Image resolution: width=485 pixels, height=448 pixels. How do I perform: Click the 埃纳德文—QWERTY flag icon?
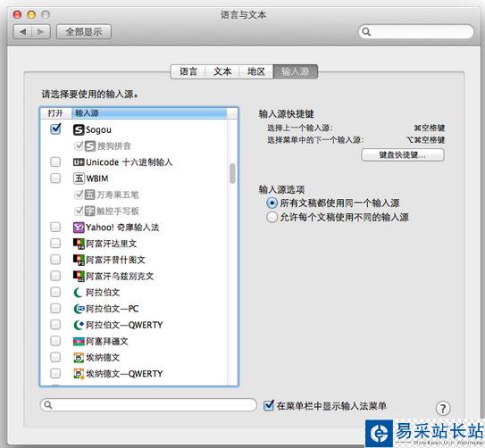(79, 374)
